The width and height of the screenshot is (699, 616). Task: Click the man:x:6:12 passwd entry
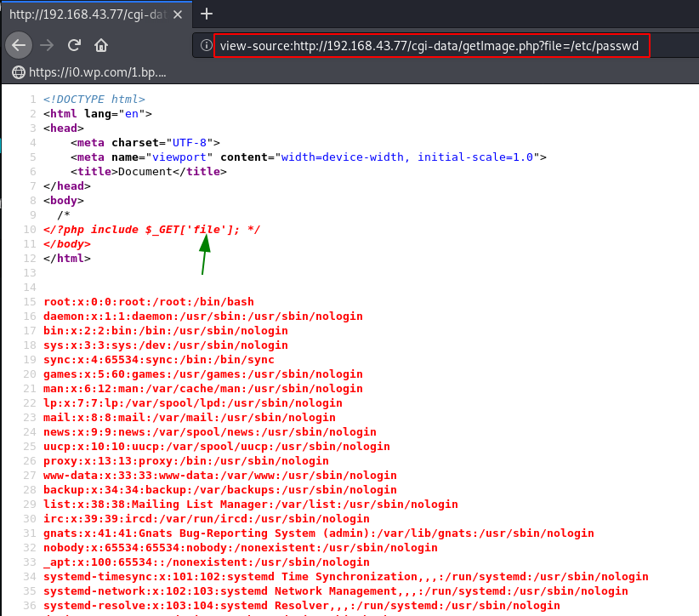203,389
